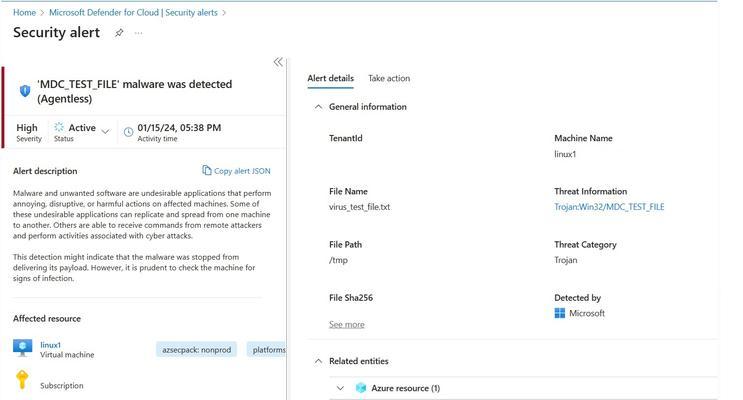Image resolution: width=743 pixels, height=400 pixels.
Task: Click the Microsoft logo under Detected by
Action: pyautogui.click(x=560, y=313)
